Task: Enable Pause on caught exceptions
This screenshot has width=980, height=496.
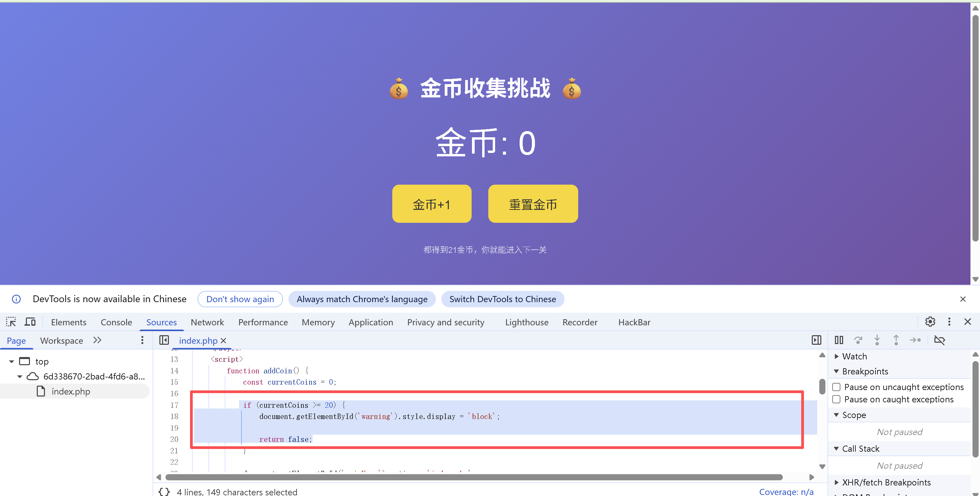Action: pyautogui.click(x=836, y=399)
